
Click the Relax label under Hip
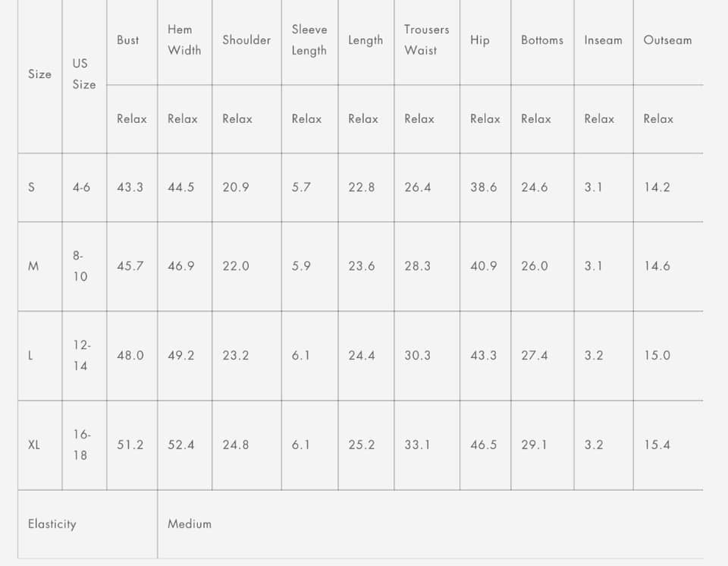[x=485, y=119]
